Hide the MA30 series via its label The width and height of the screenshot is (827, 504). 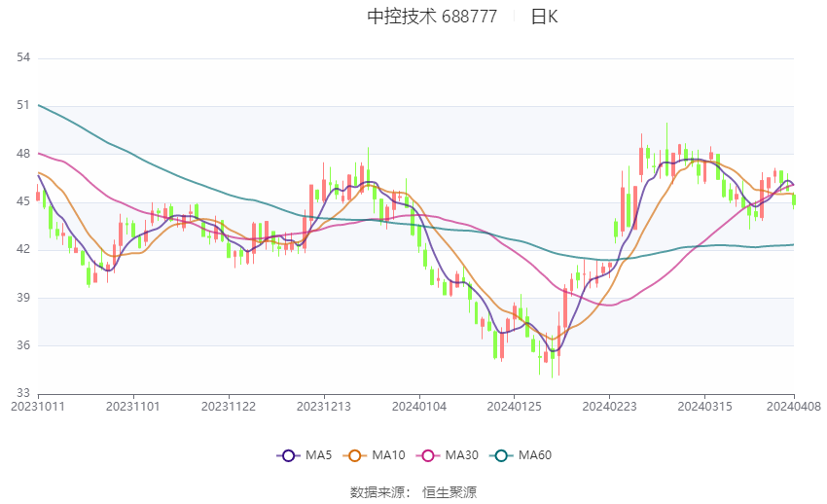tap(461, 455)
